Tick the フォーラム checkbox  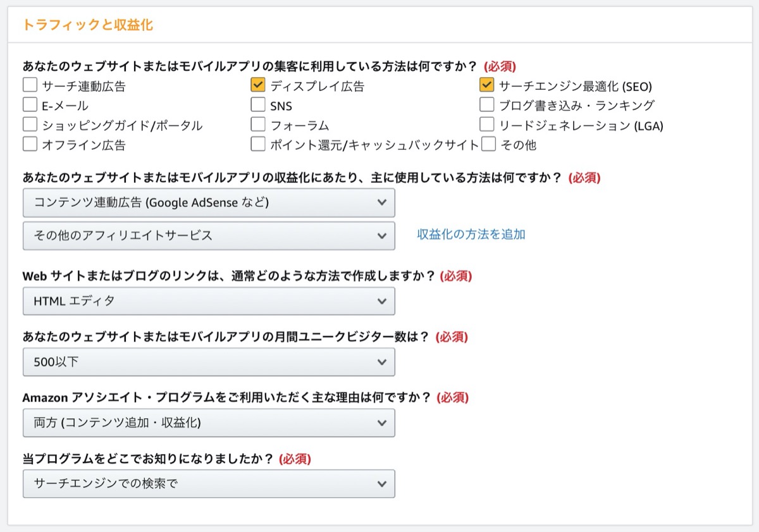coord(257,124)
